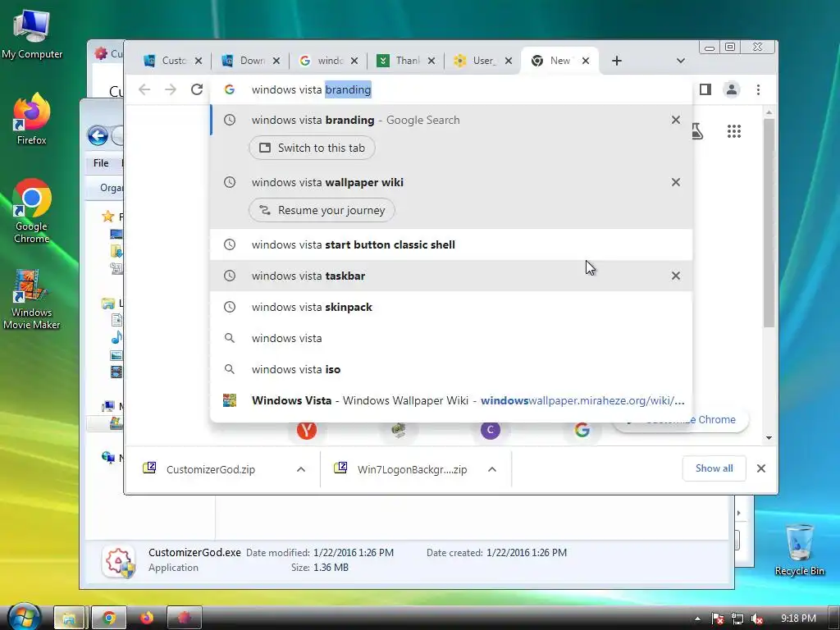Click the Action Center flag icon
This screenshot has width=840, height=630.
(x=717, y=619)
